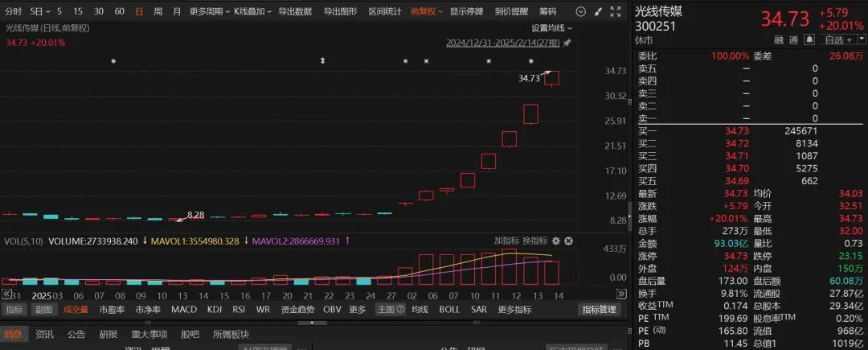Switch chart to 月 monthly period
This screenshot has width=868, height=350.
click(177, 11)
